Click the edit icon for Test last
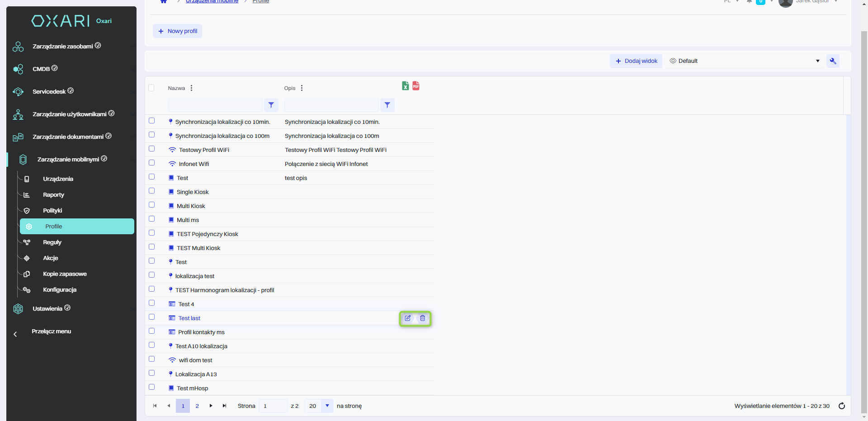Screen dimensions: 868x421 (408, 318)
